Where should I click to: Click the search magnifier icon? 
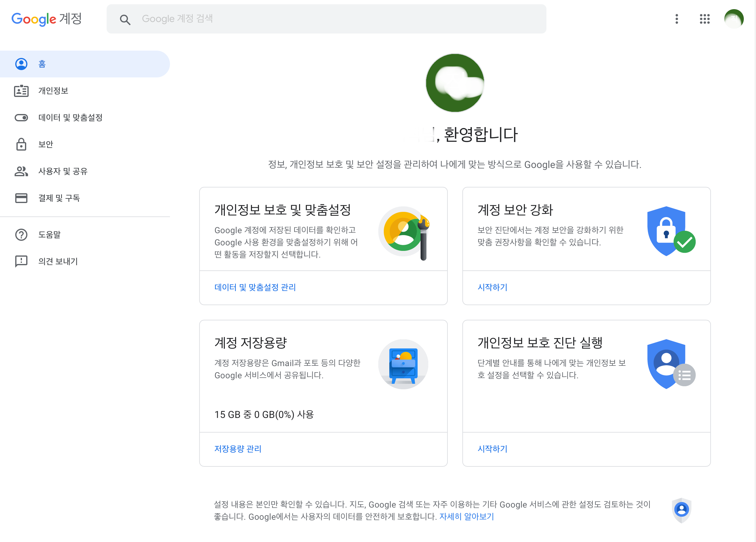click(x=125, y=19)
